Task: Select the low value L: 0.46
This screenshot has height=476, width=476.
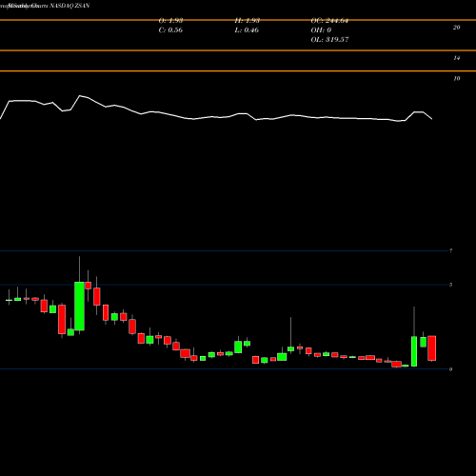Action: click(247, 30)
